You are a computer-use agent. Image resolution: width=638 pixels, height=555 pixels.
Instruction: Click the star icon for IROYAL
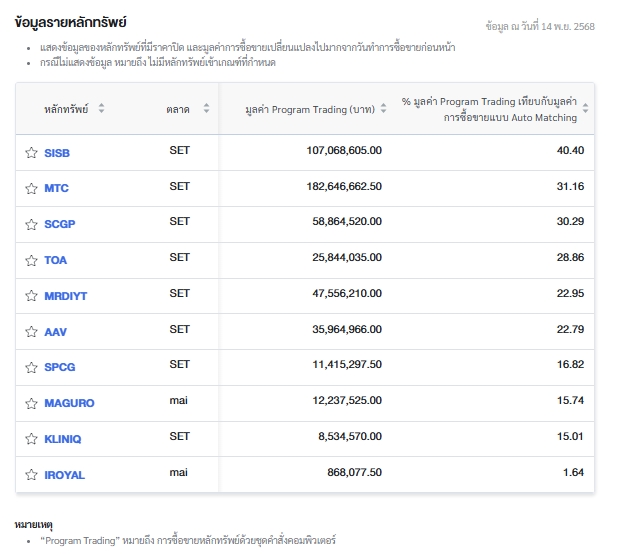pos(31,475)
